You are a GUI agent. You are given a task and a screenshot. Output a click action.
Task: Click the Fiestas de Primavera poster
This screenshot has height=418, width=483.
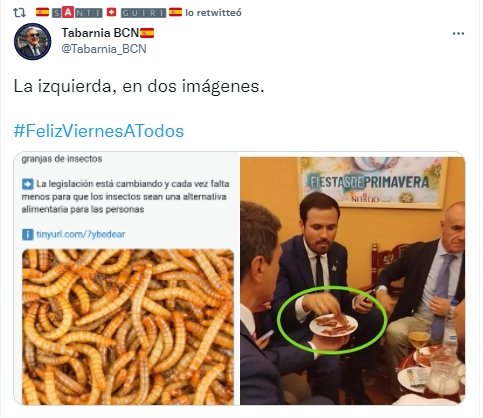pyautogui.click(x=373, y=182)
